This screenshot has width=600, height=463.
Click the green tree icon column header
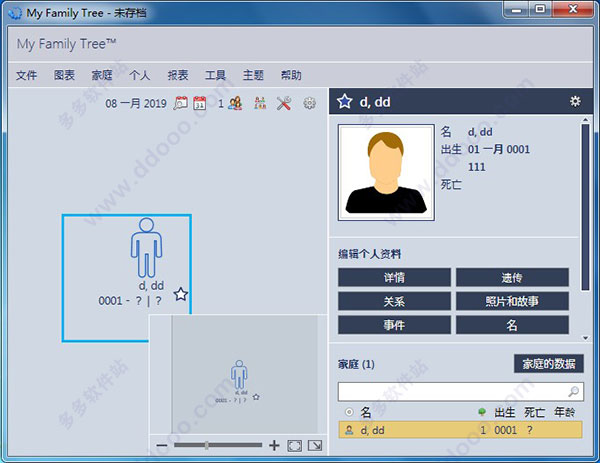point(482,412)
